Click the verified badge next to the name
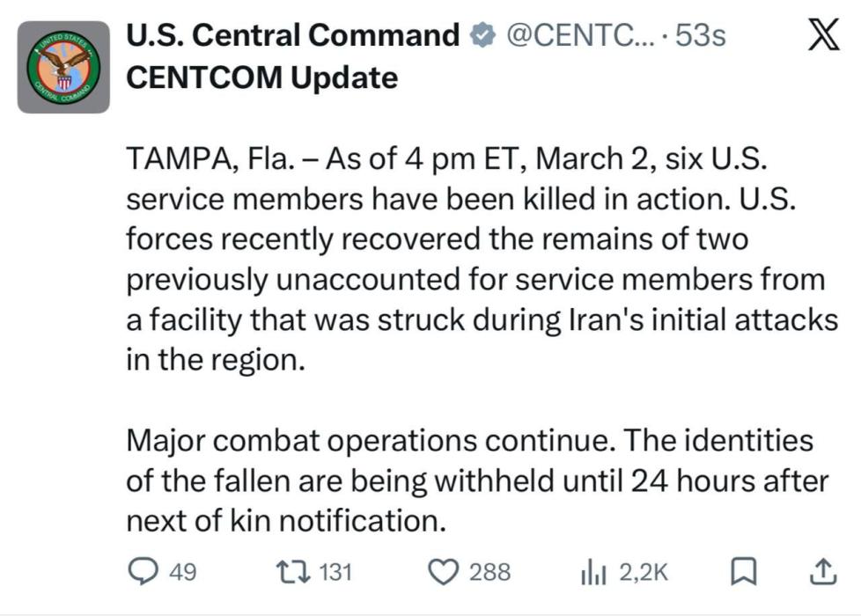This screenshot has height=616, width=861. tap(481, 35)
